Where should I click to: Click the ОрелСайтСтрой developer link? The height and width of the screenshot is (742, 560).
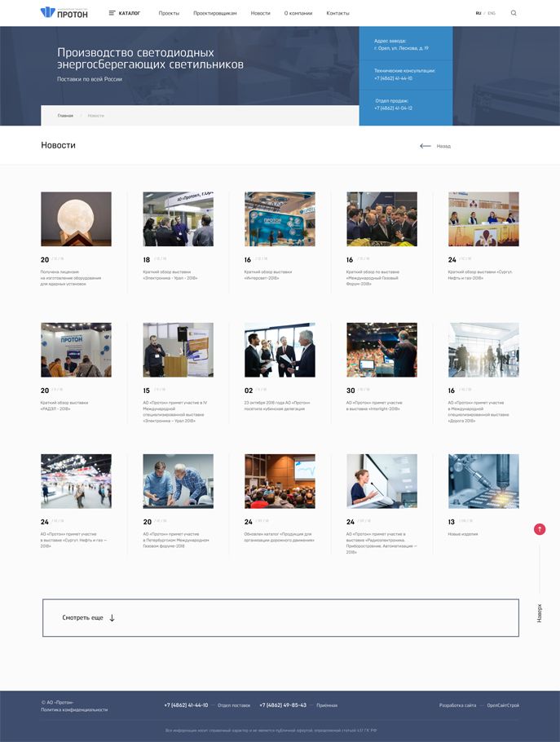pos(503,704)
